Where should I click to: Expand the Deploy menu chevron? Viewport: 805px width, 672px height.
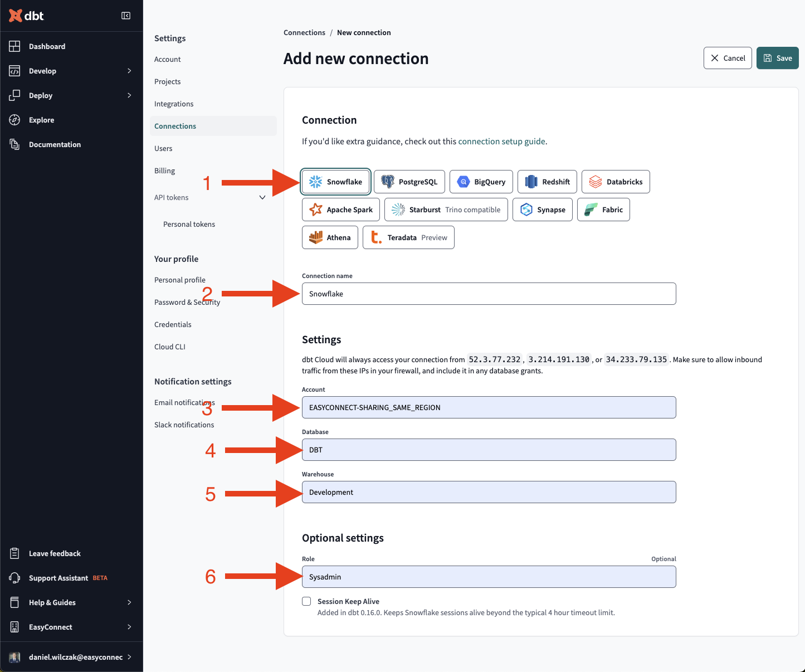click(129, 95)
